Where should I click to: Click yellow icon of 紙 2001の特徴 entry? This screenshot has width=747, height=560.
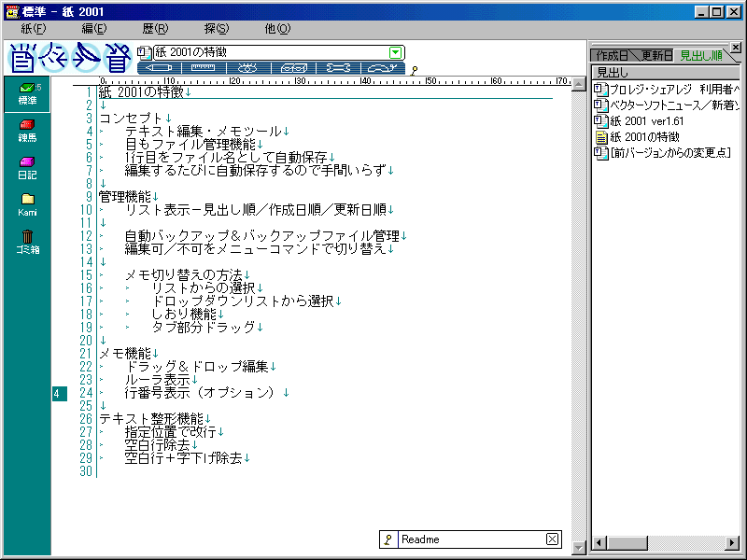(x=601, y=137)
